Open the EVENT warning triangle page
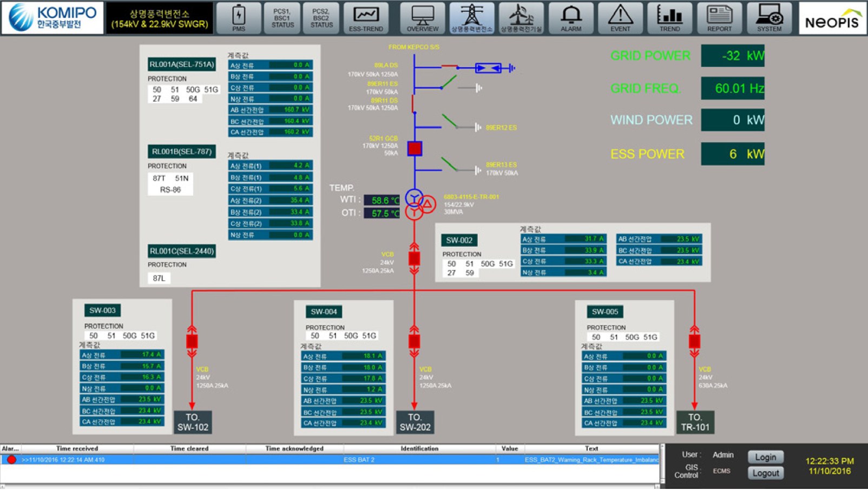The width and height of the screenshot is (868, 490). (x=620, y=18)
